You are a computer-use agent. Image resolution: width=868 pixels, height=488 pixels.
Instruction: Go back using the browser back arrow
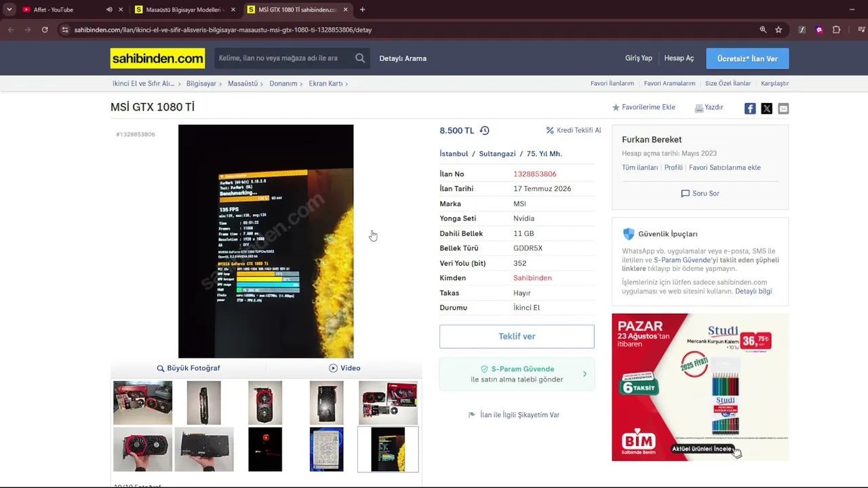tap(11, 30)
